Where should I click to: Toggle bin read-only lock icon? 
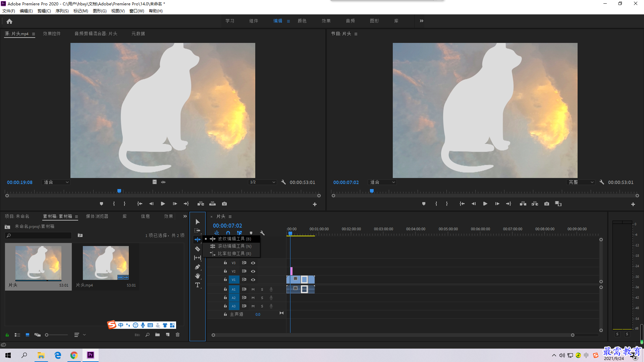pos(7,335)
